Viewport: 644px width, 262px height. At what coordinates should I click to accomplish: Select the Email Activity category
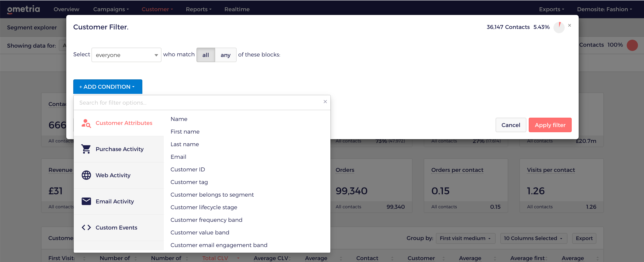point(119,201)
